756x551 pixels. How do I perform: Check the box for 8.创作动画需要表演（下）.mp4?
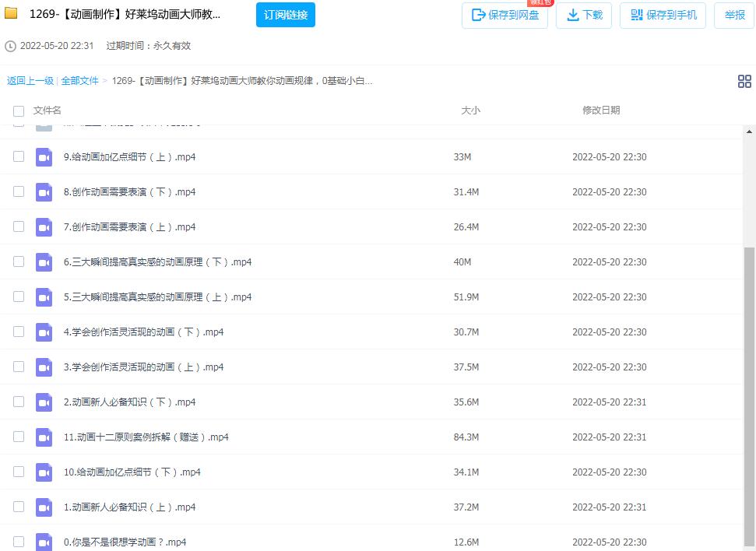[19, 191]
